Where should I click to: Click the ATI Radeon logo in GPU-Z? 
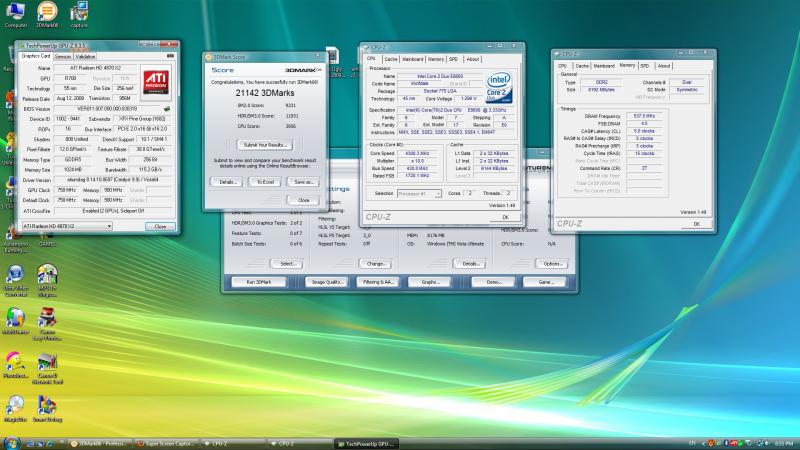(156, 82)
